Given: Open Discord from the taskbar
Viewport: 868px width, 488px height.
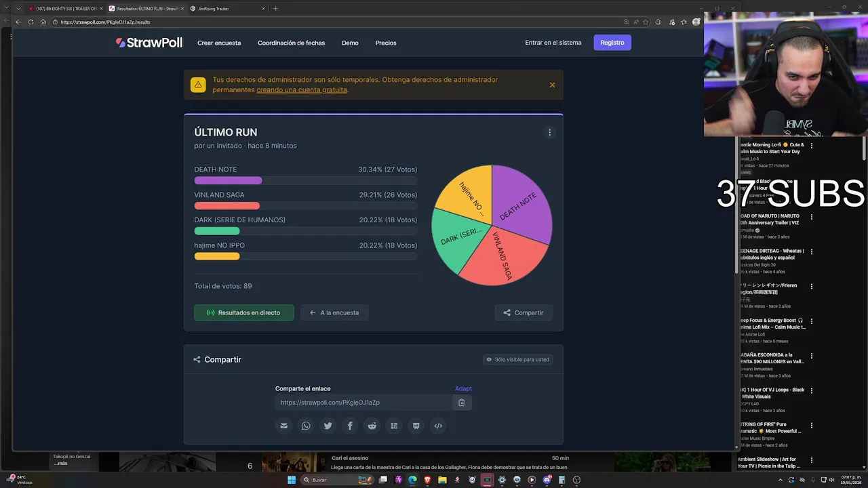Looking at the screenshot, I should click(547, 480).
